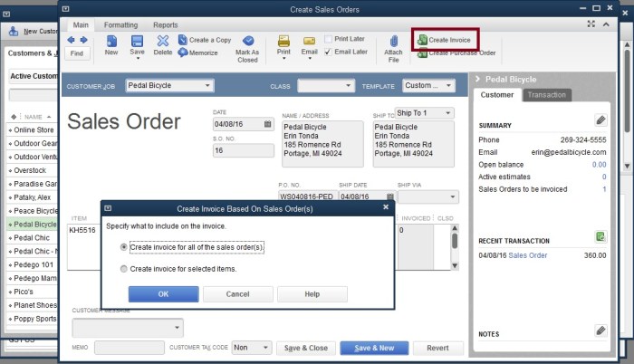Select Overstock in customer list
Viewport: 634px width, 364px height.
pyautogui.click(x=30, y=170)
